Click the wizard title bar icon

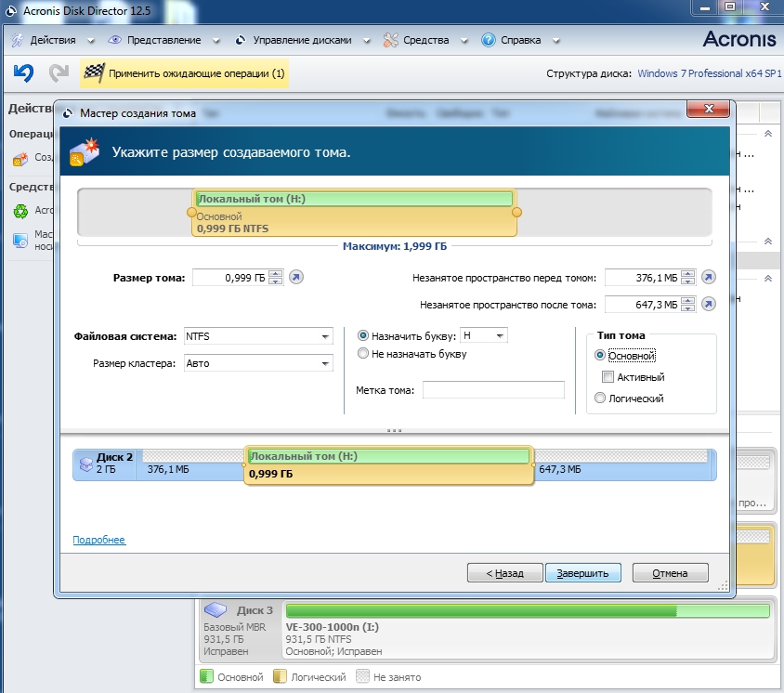click(68, 113)
